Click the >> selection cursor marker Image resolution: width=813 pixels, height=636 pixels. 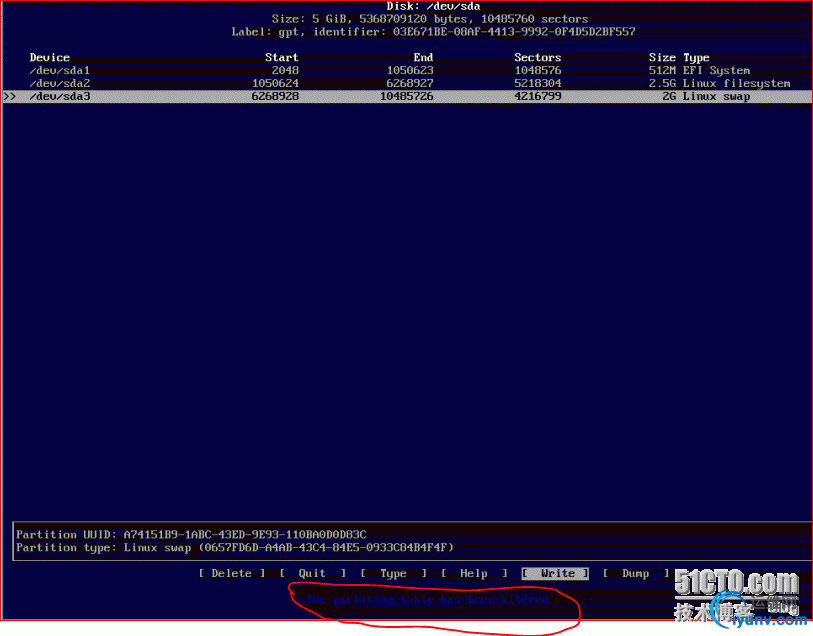tap(9, 96)
